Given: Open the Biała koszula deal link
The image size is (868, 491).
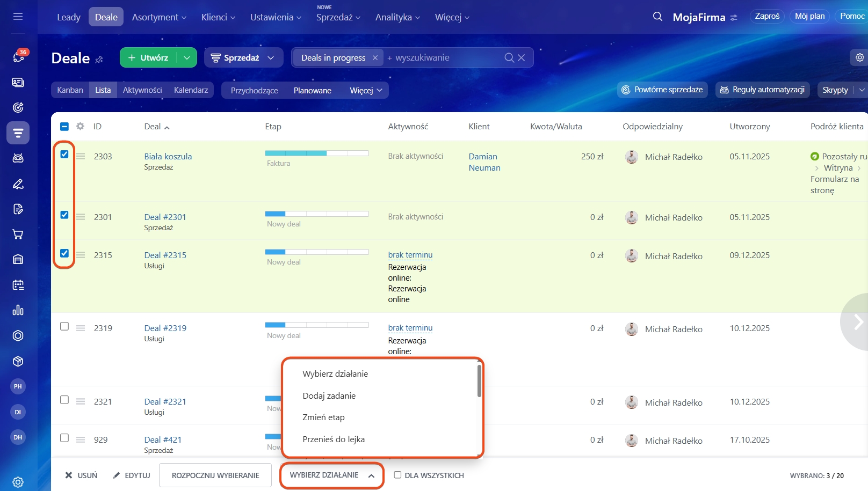Looking at the screenshot, I should 168,156.
